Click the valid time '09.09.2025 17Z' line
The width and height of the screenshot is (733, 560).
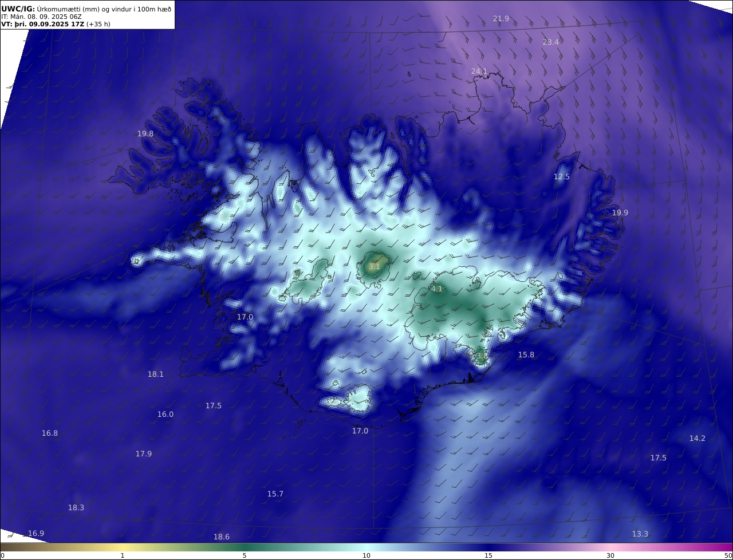[x=56, y=24]
